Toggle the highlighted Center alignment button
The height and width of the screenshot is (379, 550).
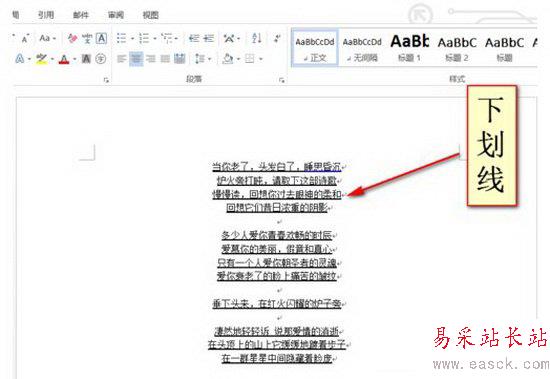pos(136,59)
